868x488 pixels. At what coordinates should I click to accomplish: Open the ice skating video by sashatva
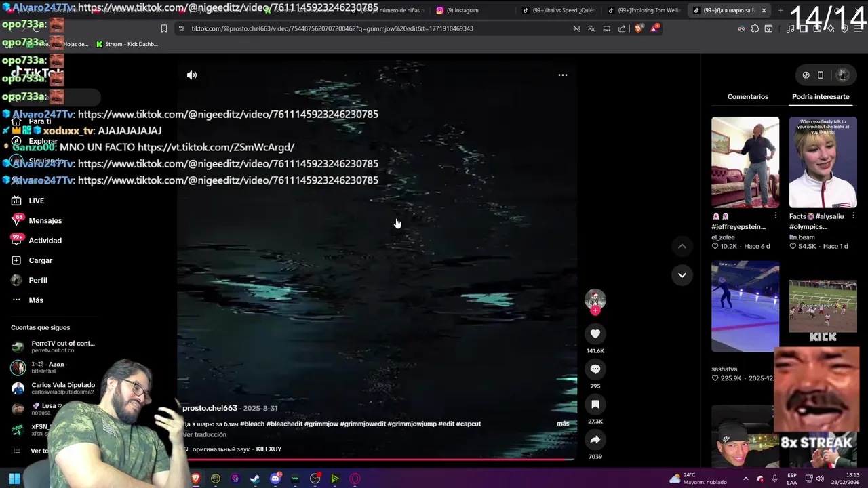point(745,306)
